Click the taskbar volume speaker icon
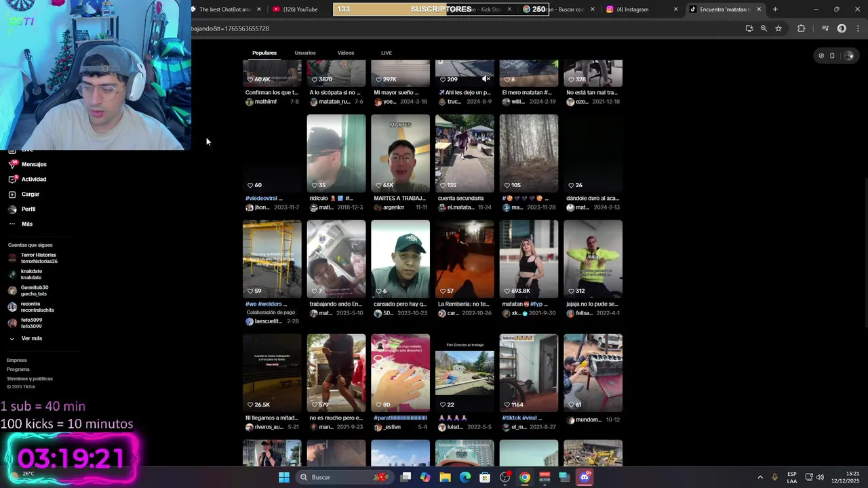 click(820, 477)
